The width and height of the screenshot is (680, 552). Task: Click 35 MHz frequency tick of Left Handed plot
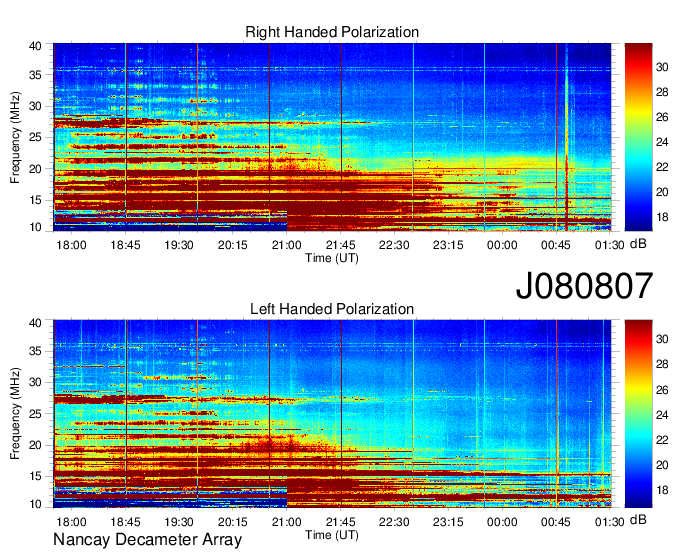click(x=35, y=351)
